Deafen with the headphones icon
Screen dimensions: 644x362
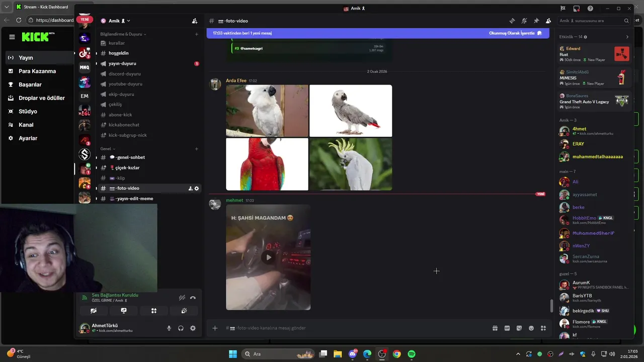tap(181, 328)
